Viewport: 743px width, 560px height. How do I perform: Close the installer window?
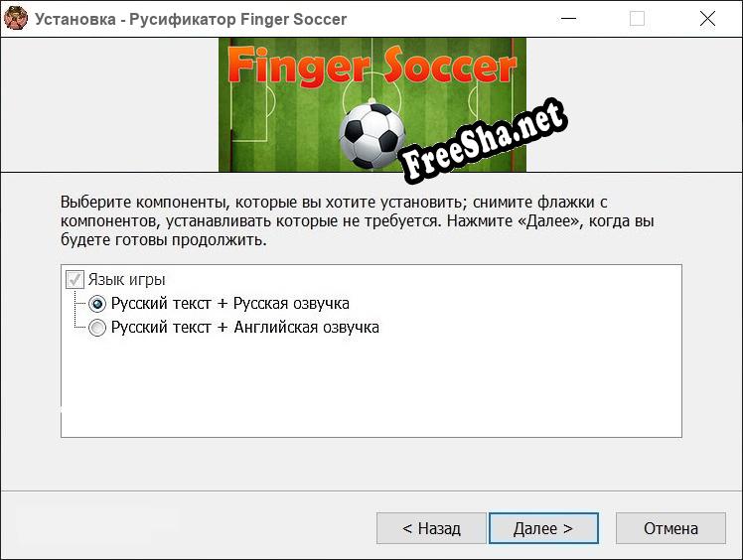[707, 19]
